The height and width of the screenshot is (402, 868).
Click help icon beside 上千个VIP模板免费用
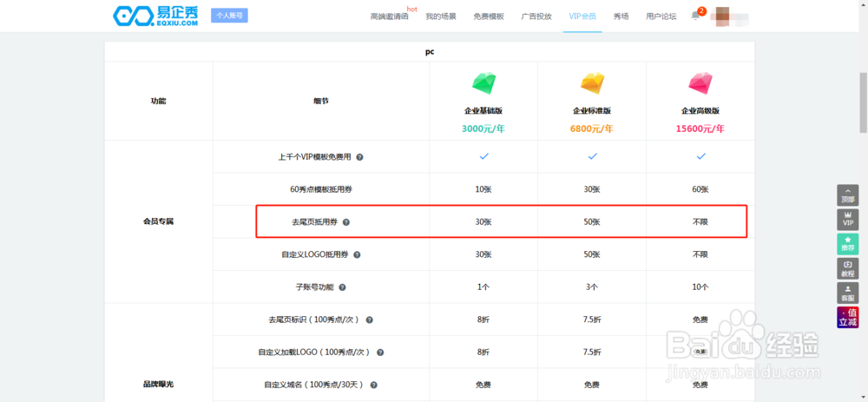tap(359, 156)
